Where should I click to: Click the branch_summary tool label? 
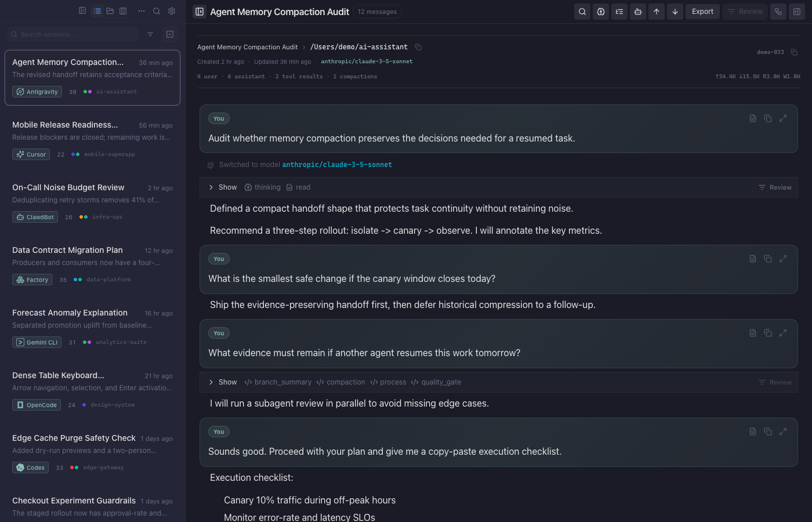click(278, 382)
